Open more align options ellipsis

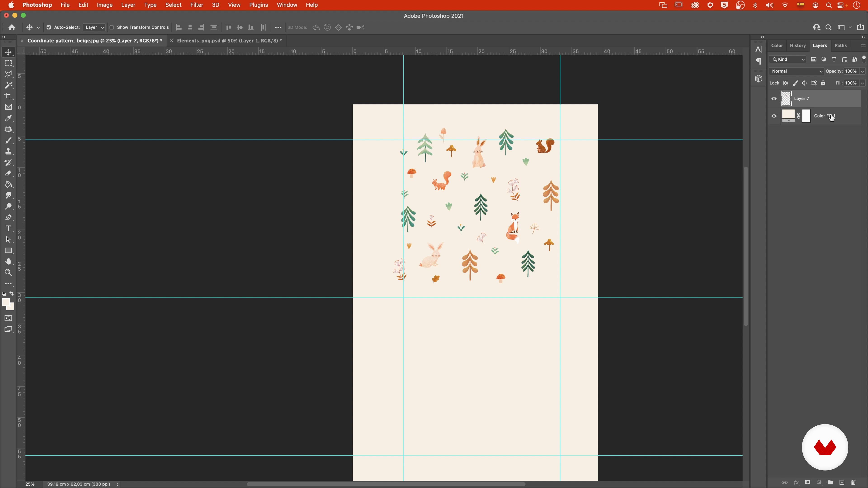[x=278, y=27]
